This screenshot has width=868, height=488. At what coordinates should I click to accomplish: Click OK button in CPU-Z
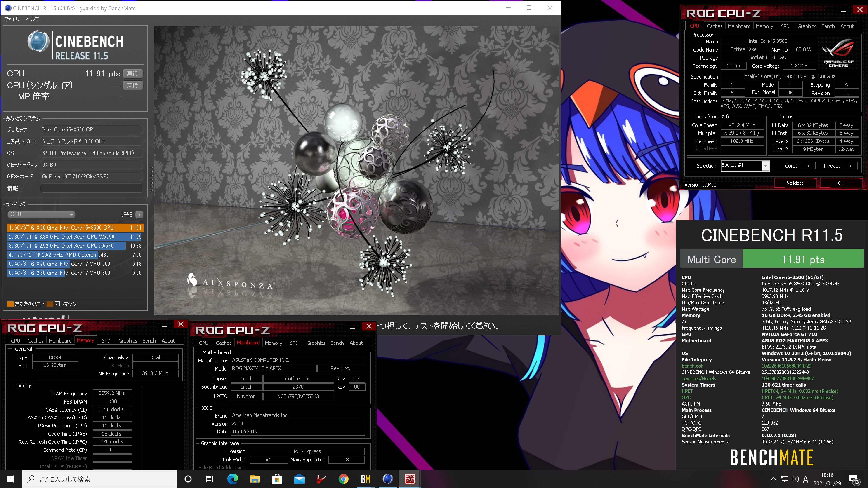pos(841,183)
